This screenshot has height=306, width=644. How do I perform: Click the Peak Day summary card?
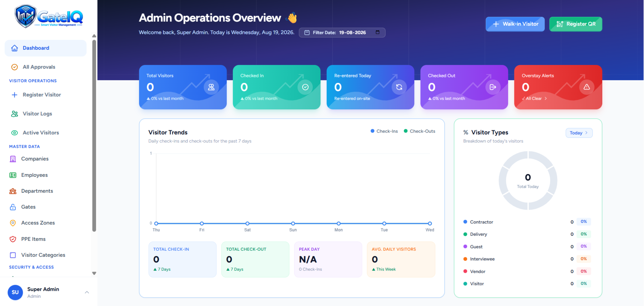[328, 259]
